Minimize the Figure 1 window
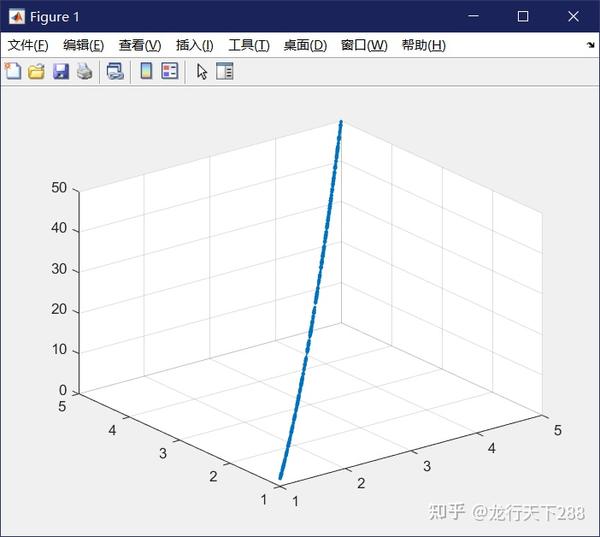600x537 pixels. 473,16
